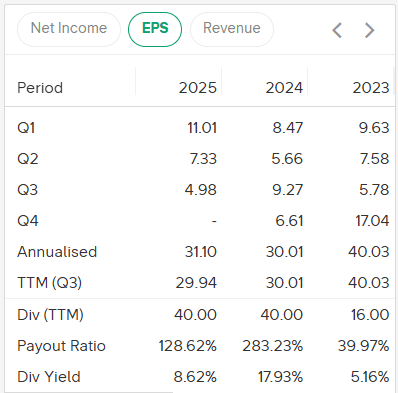Switch to the Net Income tab

click(69, 29)
